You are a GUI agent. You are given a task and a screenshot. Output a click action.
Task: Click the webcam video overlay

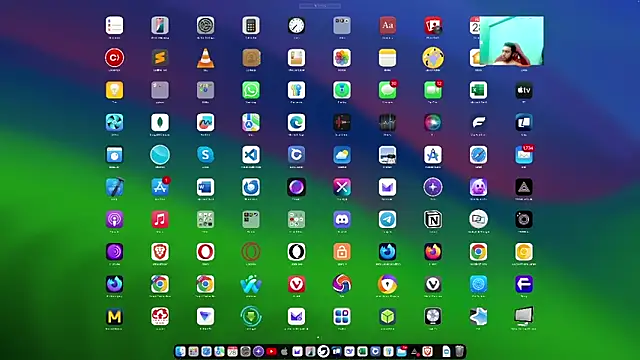point(511,41)
